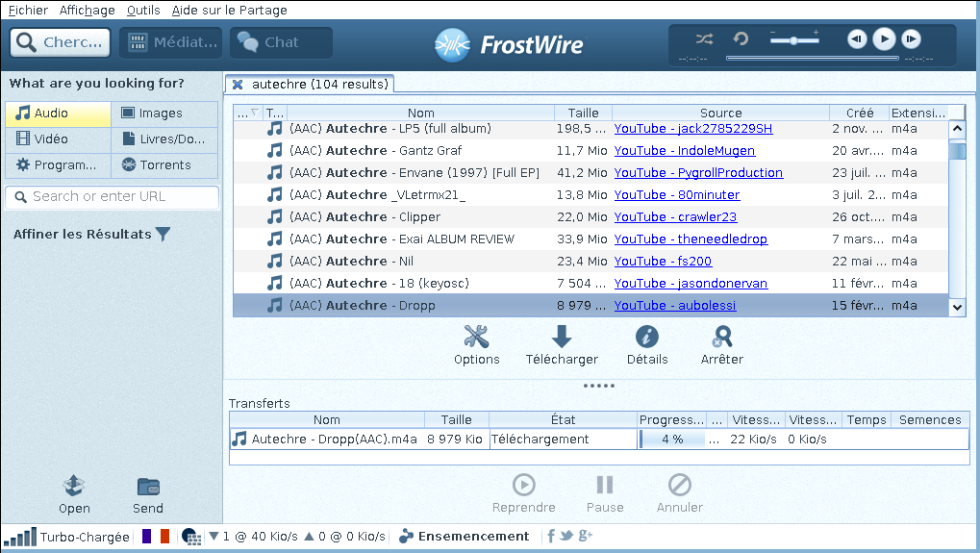
Task: Open YouTube - theneedledrop source link
Action: 691,239
